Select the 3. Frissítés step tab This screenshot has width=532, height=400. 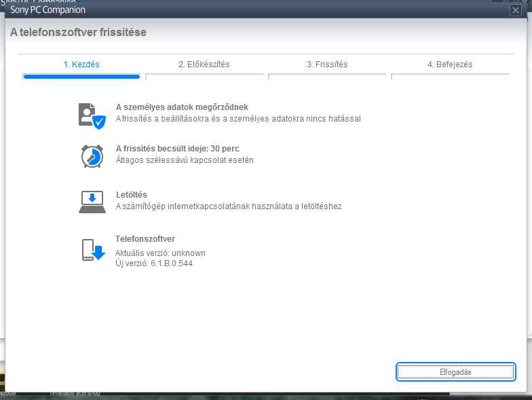click(x=327, y=64)
